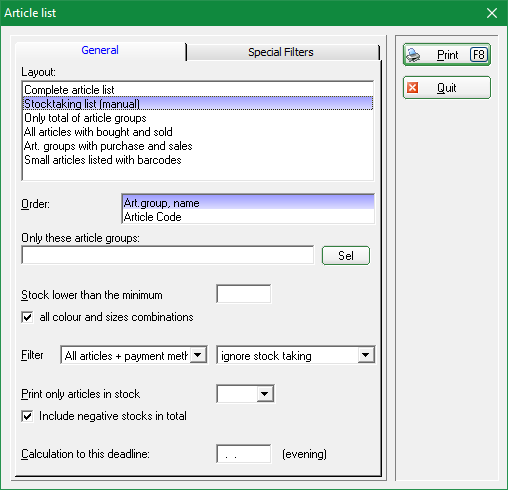Click the Calculation to this deadline date field
Image resolution: width=508 pixels, height=490 pixels.
(x=244, y=454)
